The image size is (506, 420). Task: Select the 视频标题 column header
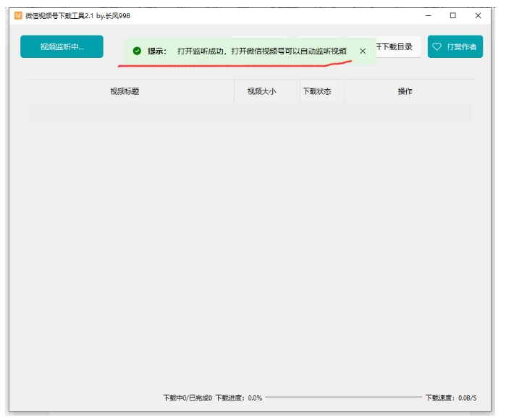point(125,91)
